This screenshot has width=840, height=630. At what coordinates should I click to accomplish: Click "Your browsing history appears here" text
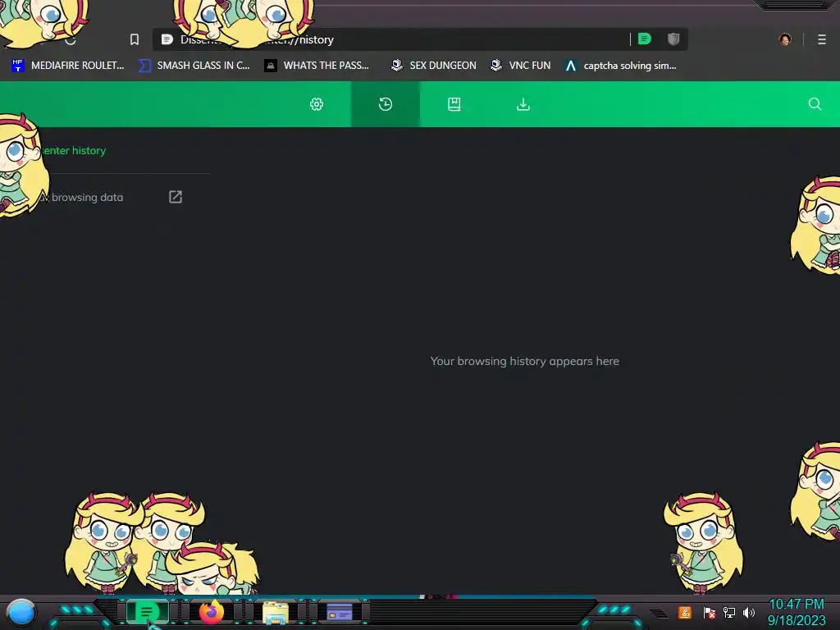click(524, 361)
